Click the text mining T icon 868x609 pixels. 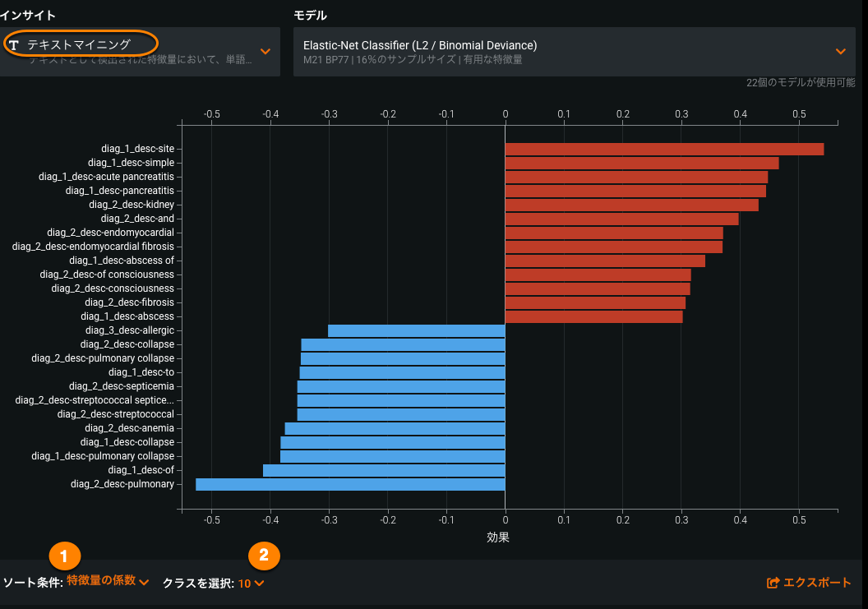[x=14, y=44]
